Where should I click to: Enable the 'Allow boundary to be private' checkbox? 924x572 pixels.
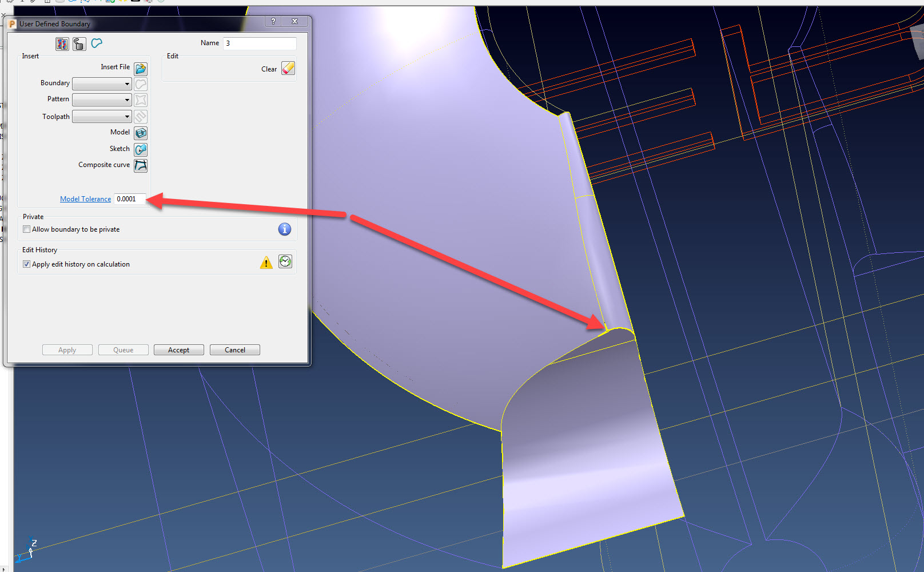(26, 229)
